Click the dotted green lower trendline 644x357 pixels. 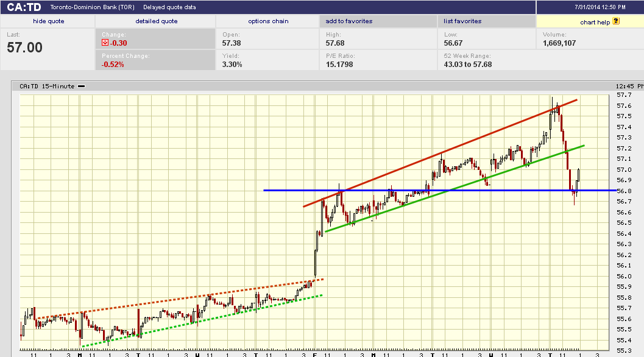coord(202,321)
